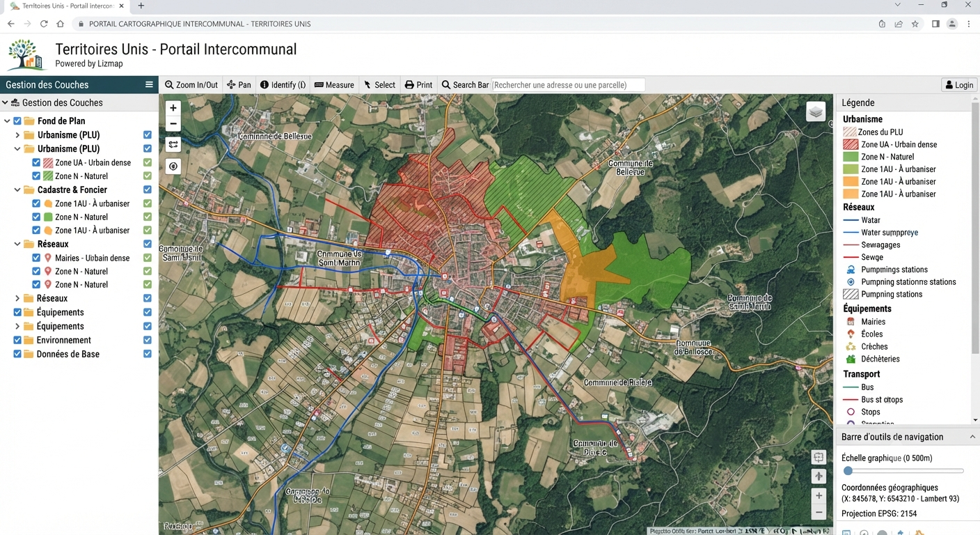Collapse the expanded Réseaux group
This screenshot has height=535, width=980.
tap(17, 245)
